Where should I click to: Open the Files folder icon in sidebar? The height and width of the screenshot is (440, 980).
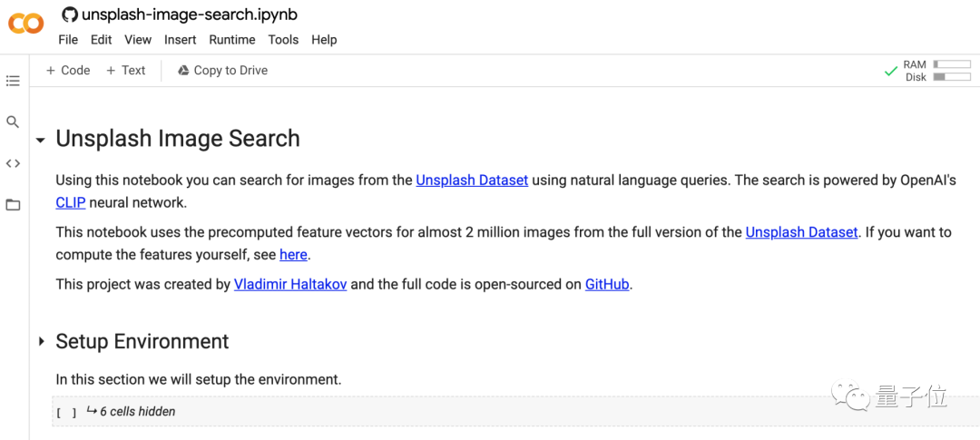point(13,205)
